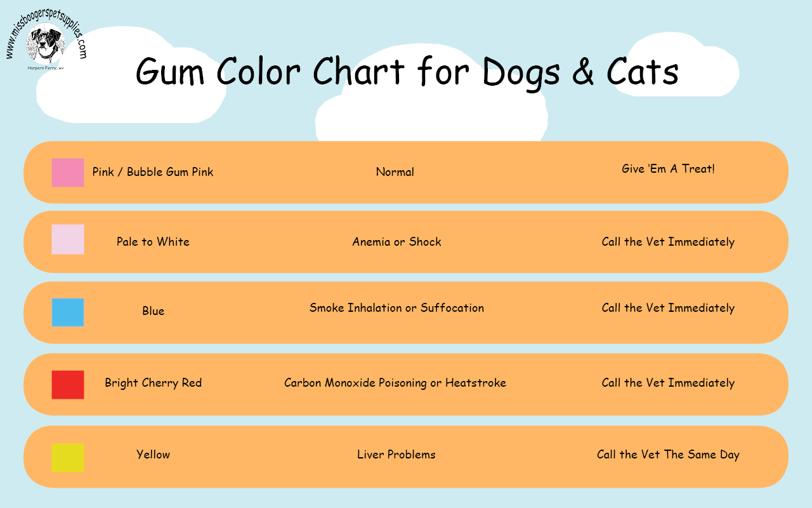Click the 'Pale to White' label

pyautogui.click(x=153, y=242)
